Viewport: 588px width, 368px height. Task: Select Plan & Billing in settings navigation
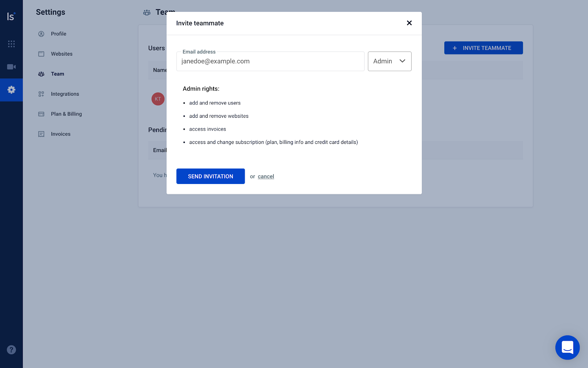click(x=66, y=114)
